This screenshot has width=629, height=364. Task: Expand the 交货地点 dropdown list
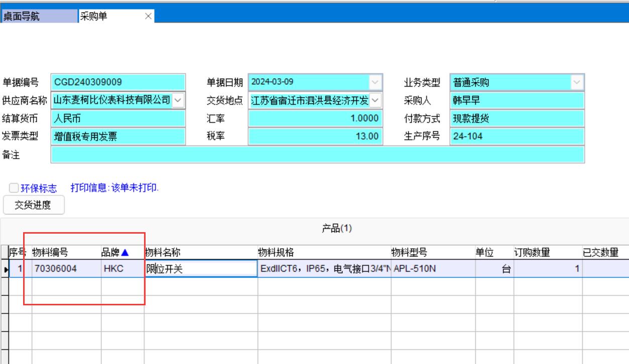[375, 100]
